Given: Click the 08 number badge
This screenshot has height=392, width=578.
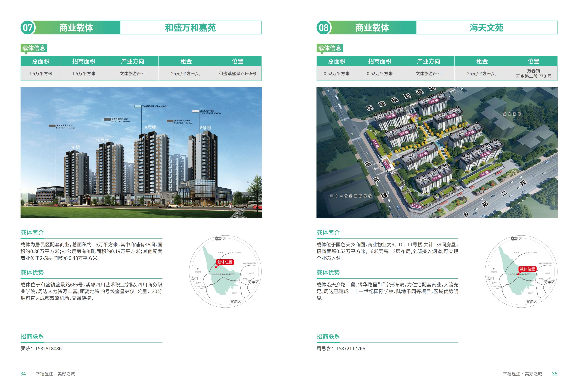Looking at the screenshot, I should click(x=324, y=28).
